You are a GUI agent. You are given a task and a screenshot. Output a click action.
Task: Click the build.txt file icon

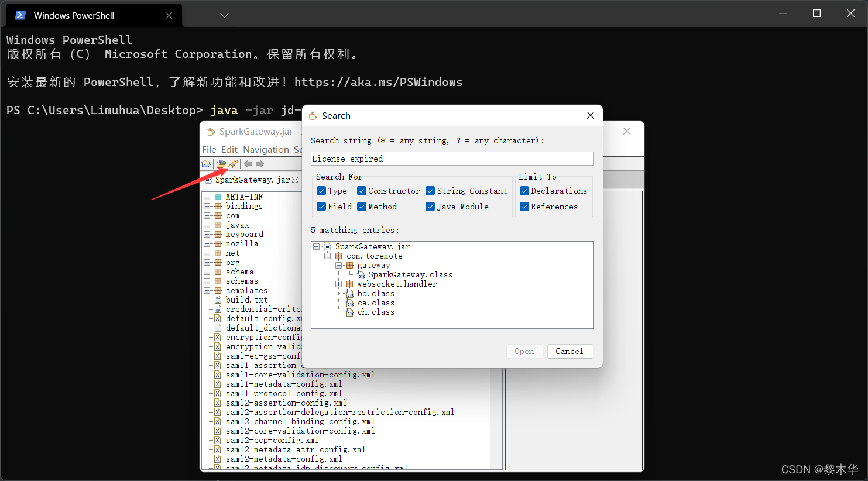pyautogui.click(x=218, y=300)
